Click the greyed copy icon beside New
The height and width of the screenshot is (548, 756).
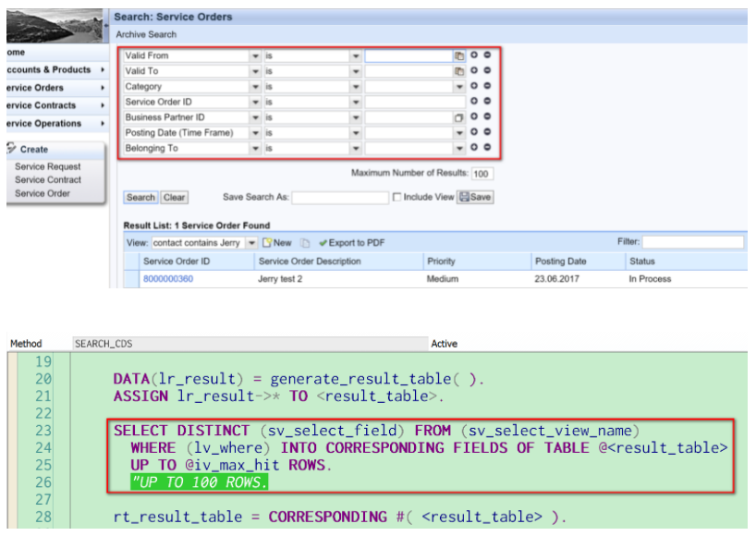(x=305, y=243)
